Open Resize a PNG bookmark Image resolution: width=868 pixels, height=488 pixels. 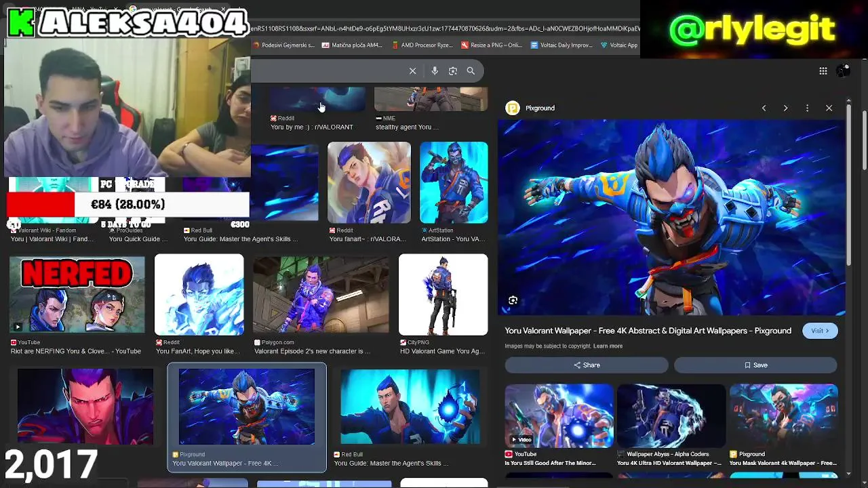492,45
